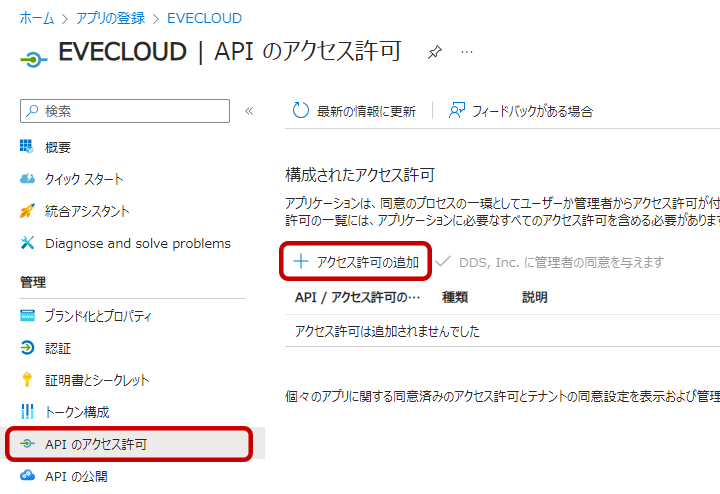
Task: Select API のアクセス許可 in sidebar
Action: (x=96, y=444)
